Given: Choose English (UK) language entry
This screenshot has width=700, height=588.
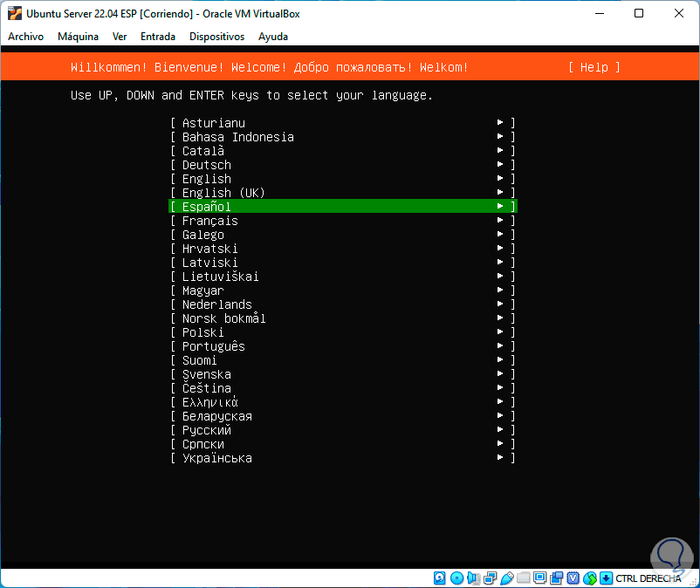Looking at the screenshot, I should click(x=343, y=192).
